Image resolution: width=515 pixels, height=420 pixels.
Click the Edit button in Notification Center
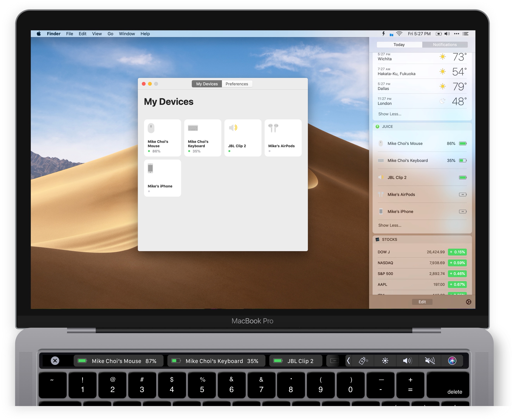[422, 302]
